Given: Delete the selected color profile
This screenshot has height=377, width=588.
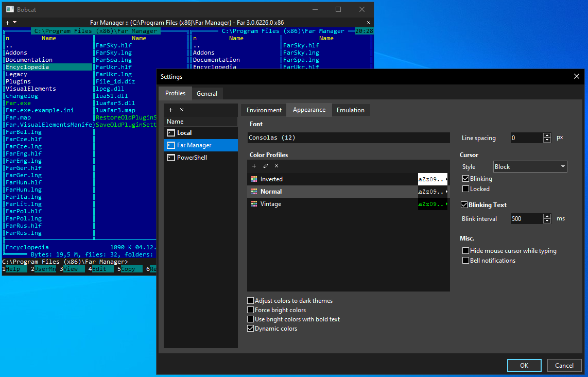Looking at the screenshot, I should [276, 166].
